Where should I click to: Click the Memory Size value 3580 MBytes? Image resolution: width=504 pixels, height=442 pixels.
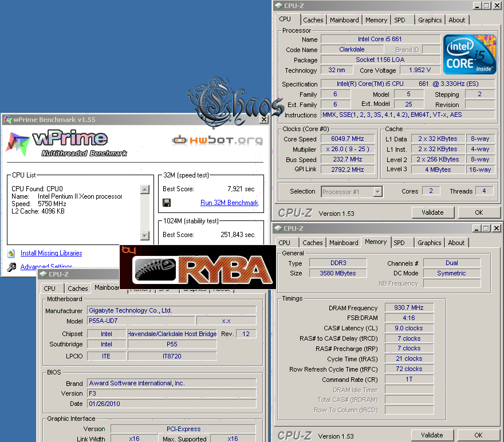click(338, 273)
